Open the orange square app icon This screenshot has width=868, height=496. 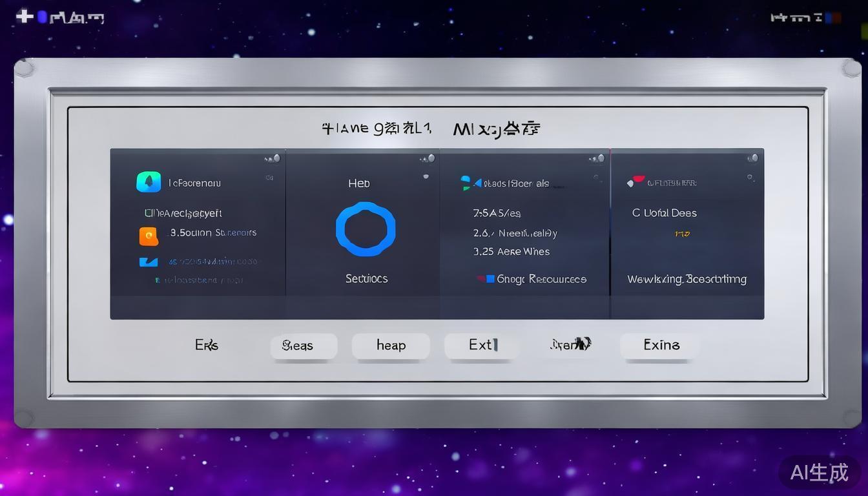point(149,236)
